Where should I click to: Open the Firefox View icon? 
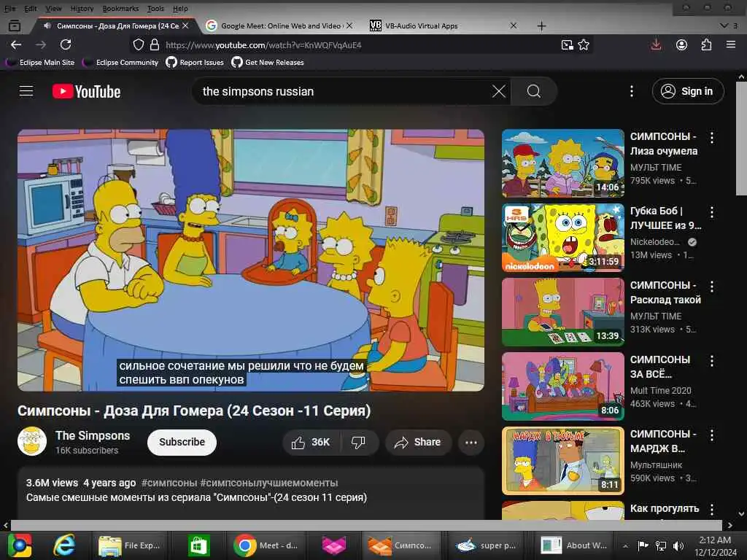click(x=15, y=26)
